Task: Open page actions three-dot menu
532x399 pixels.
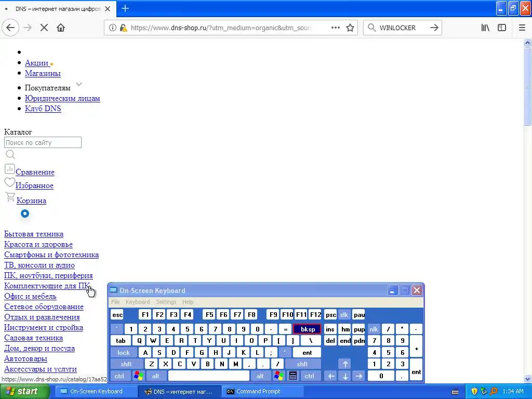Action: pyautogui.click(x=336, y=28)
